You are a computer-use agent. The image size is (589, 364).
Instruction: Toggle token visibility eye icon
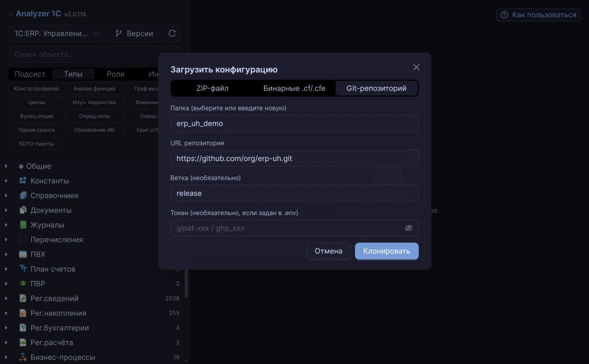point(409,228)
